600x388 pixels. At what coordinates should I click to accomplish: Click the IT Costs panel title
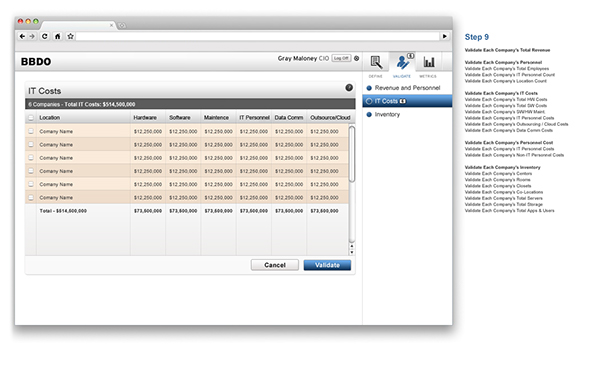coord(45,91)
